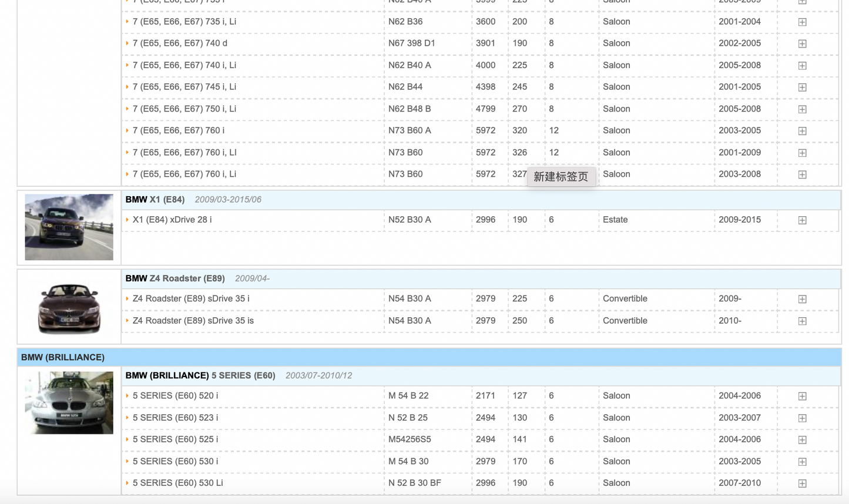Open 7 (E65, E66, E67) 740 i, Li link
The image size is (849, 504).
pyautogui.click(x=184, y=65)
